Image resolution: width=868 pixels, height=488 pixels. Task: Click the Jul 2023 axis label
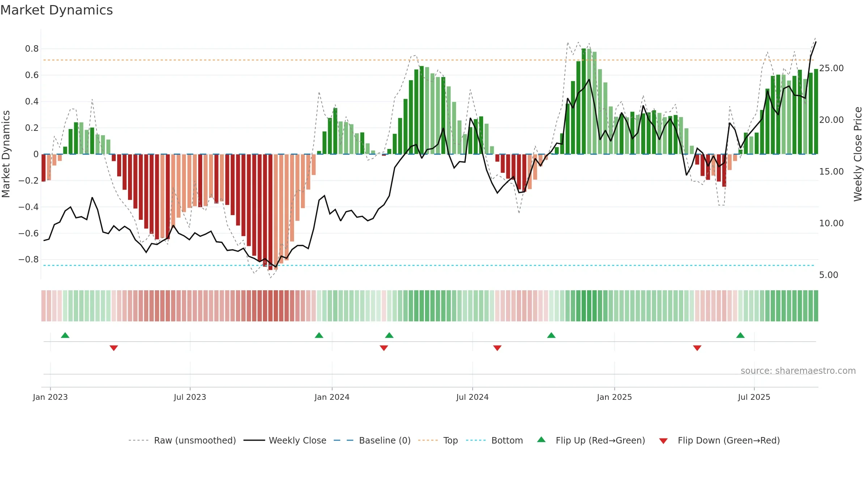coord(190,397)
